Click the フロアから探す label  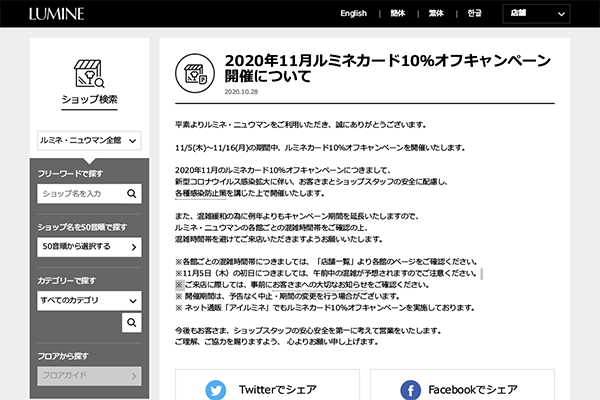tap(63, 356)
